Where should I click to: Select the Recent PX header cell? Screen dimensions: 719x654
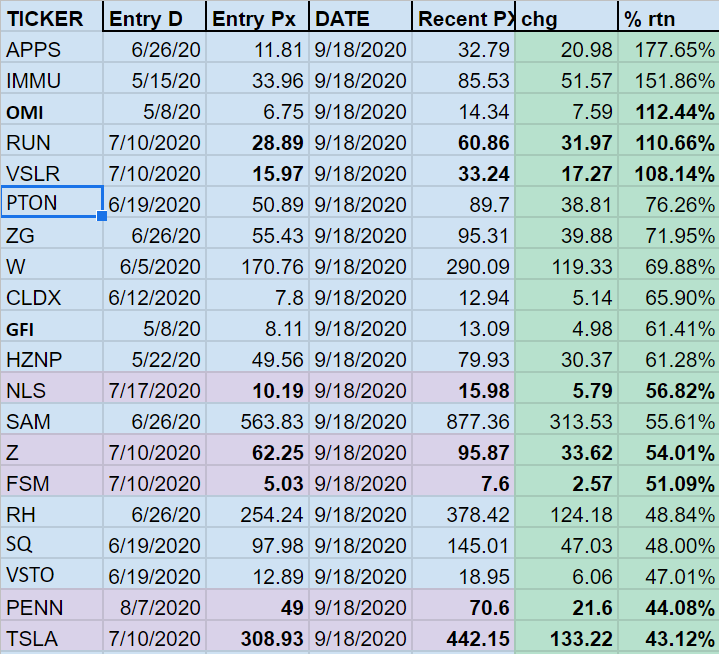pos(464,17)
